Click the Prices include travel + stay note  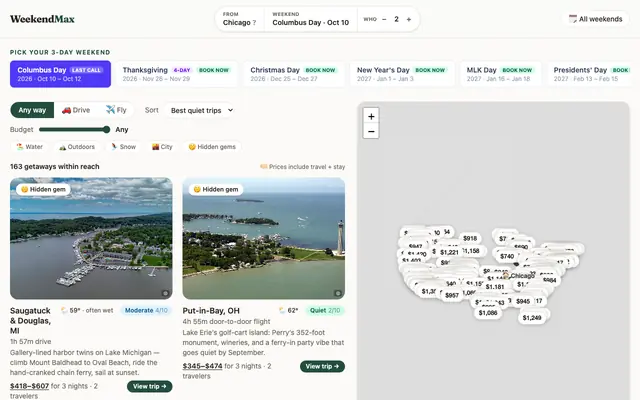[x=302, y=167]
